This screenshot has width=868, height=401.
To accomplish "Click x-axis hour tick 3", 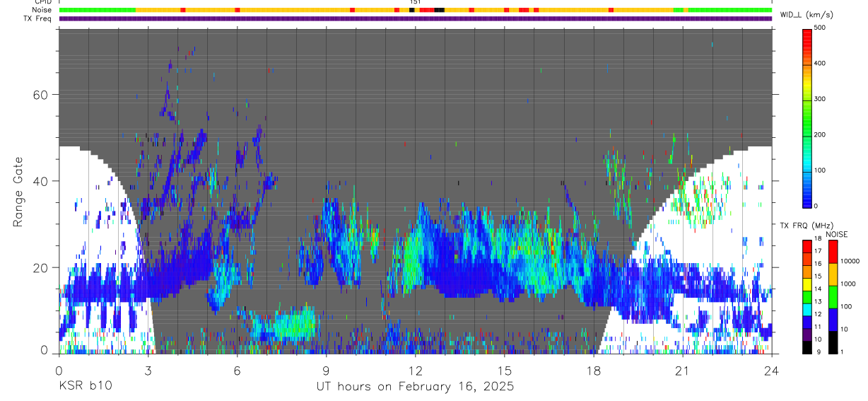I will (148, 369).
